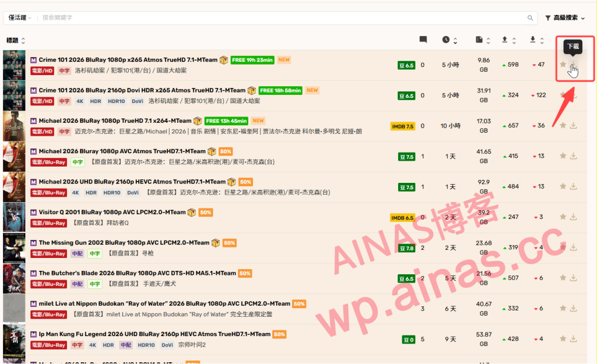Toggle favorite star for Visitor Q 2001
Viewport: 597px width, 364px height.
pos(563,217)
